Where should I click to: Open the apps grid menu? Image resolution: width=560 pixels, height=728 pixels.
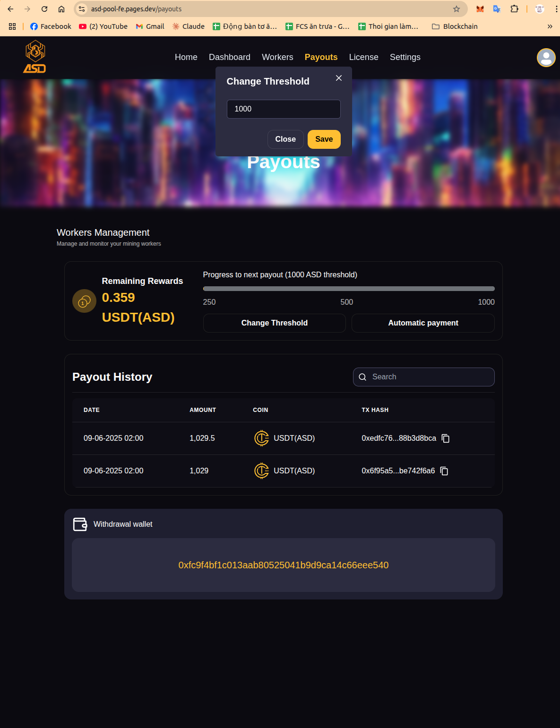pos(12,26)
